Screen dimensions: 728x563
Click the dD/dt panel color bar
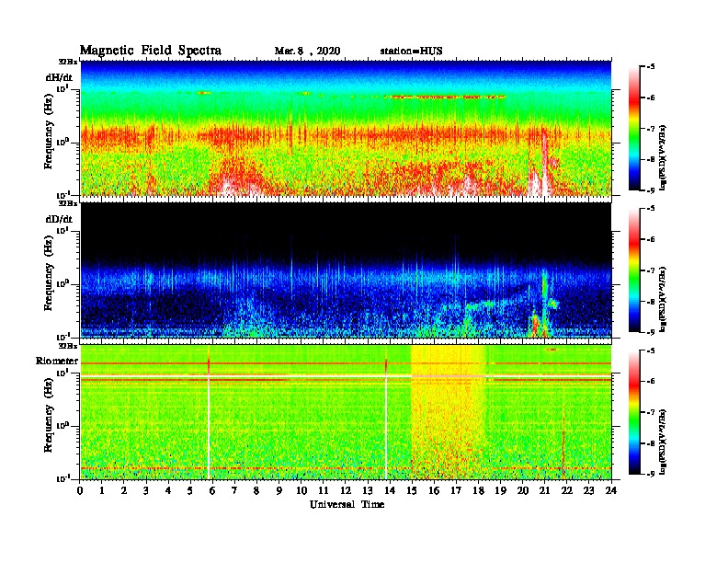[634, 270]
